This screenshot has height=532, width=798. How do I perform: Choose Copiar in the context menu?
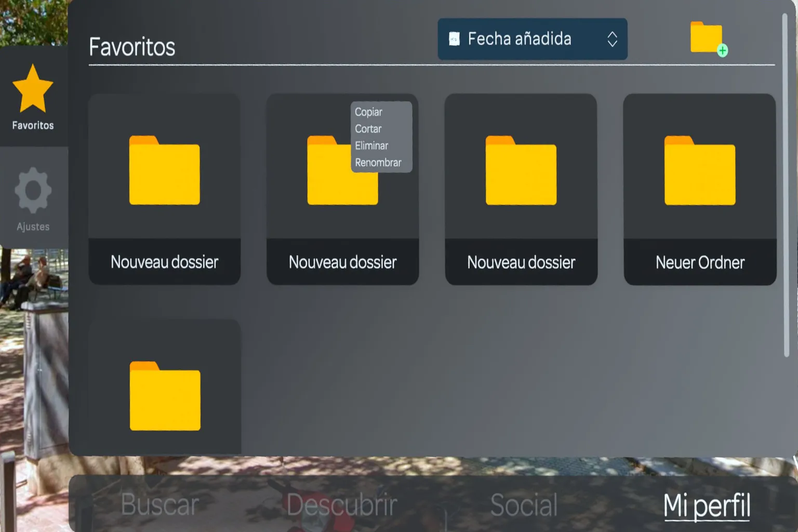[368, 112]
